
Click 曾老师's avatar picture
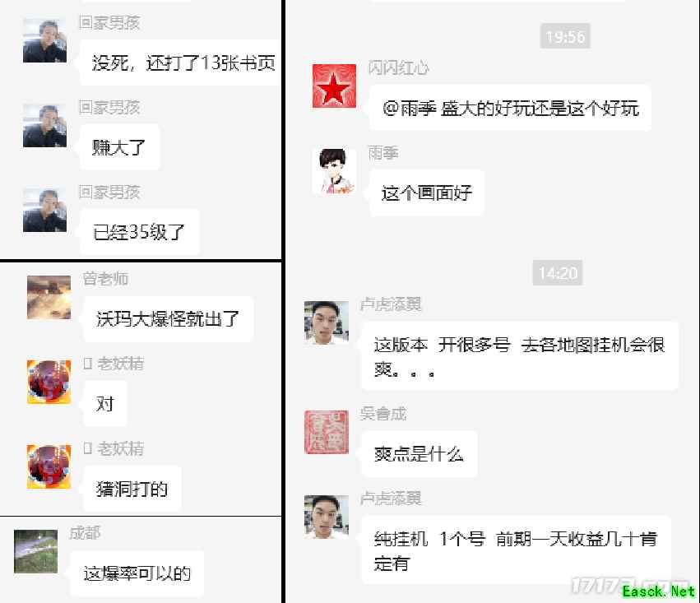tap(49, 297)
